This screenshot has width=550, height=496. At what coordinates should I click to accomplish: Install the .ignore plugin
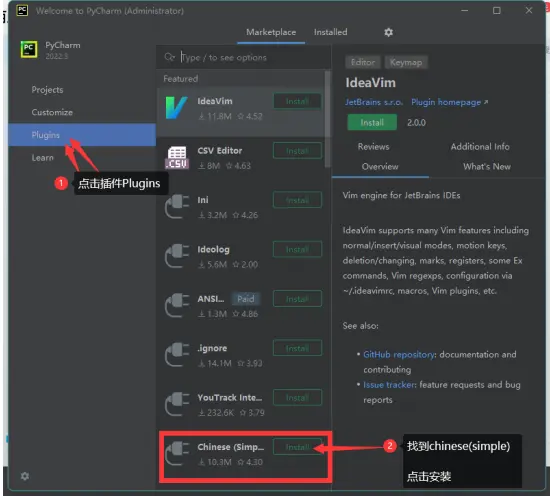coord(297,348)
